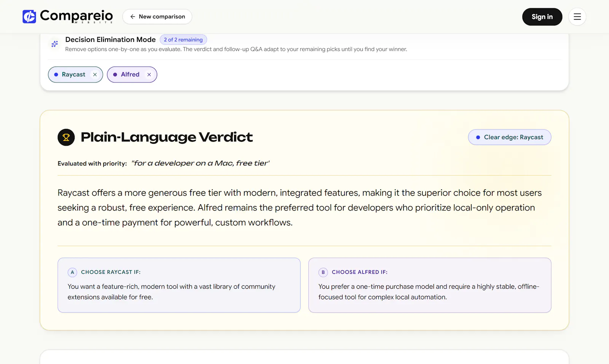This screenshot has height=364, width=609.
Task: Click the circled A badge icon
Action: pyautogui.click(x=72, y=272)
